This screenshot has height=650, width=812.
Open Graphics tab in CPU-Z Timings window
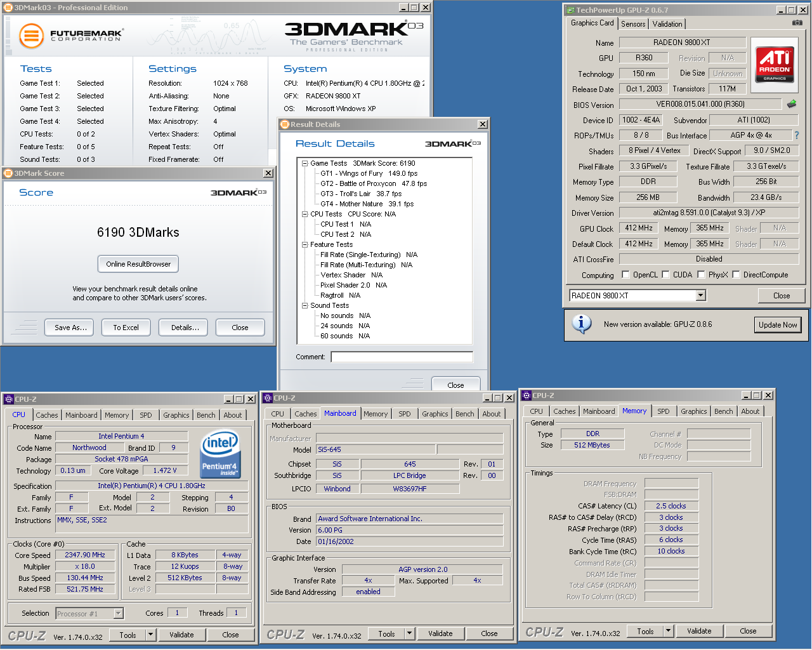[x=694, y=411]
